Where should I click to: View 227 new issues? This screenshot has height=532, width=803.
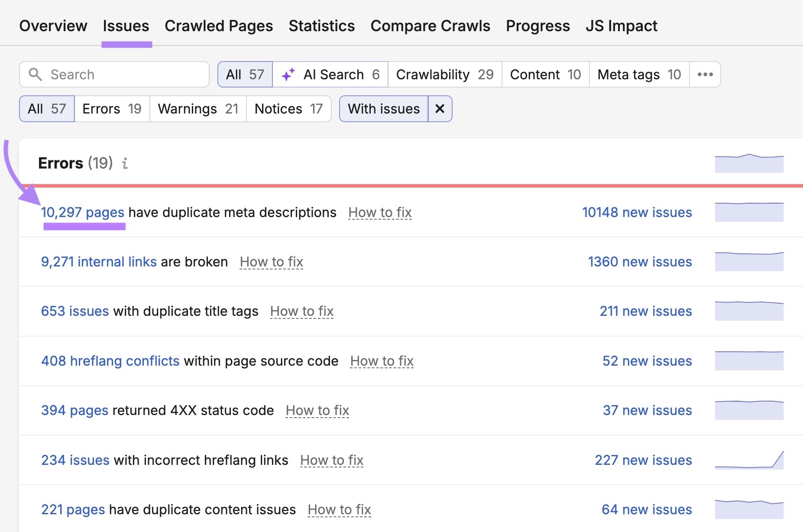pyautogui.click(x=644, y=460)
